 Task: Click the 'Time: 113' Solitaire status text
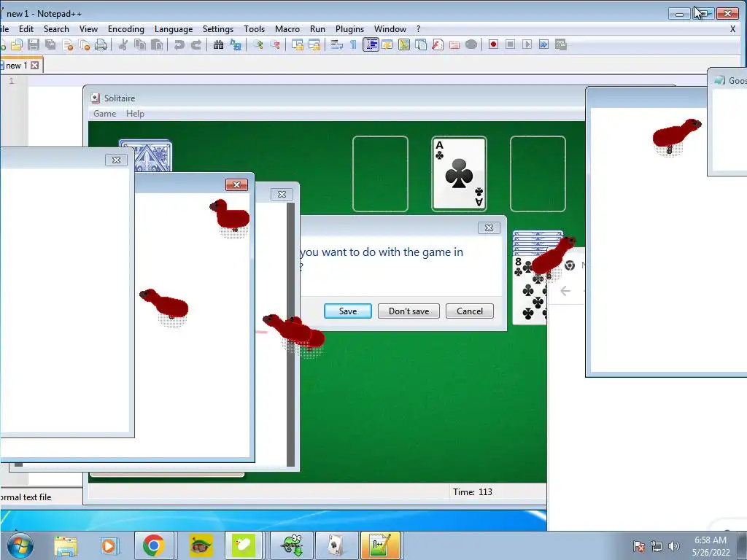pyautogui.click(x=473, y=492)
